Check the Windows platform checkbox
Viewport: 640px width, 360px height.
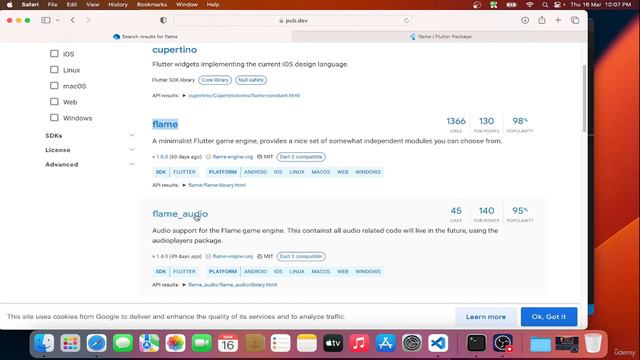[54, 118]
